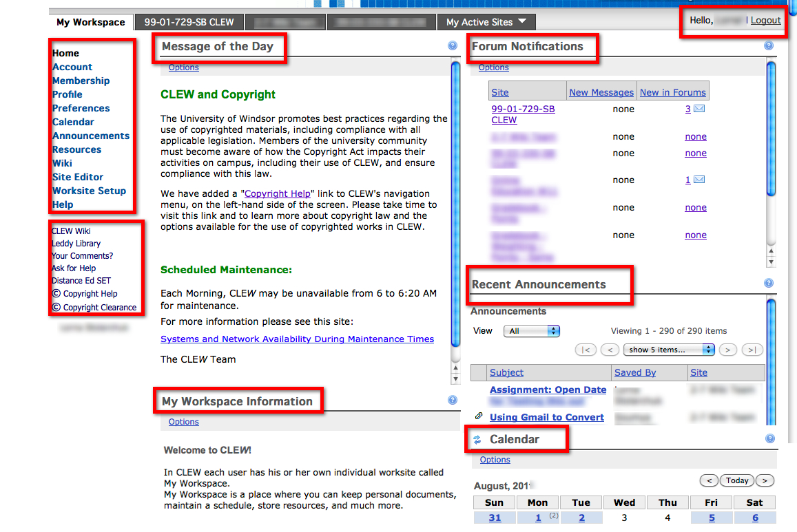Open Resources in the left menu
Screen dimensions: 797x532
(76, 149)
